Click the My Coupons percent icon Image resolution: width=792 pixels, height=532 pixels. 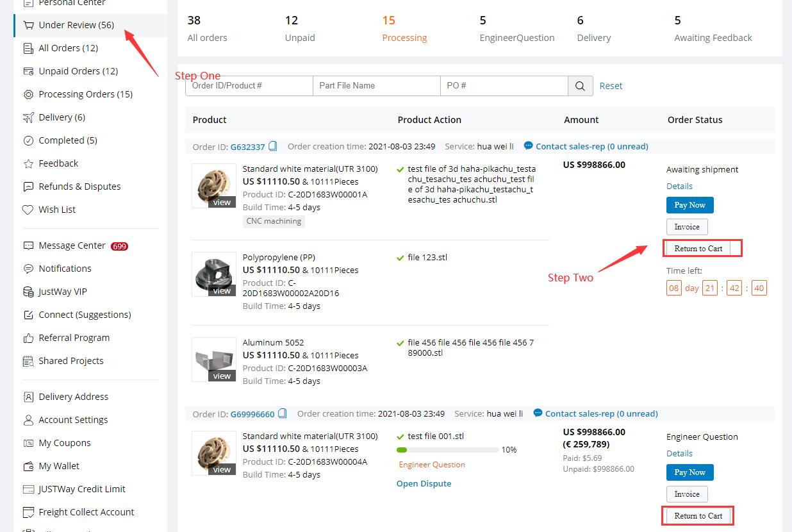click(28, 443)
